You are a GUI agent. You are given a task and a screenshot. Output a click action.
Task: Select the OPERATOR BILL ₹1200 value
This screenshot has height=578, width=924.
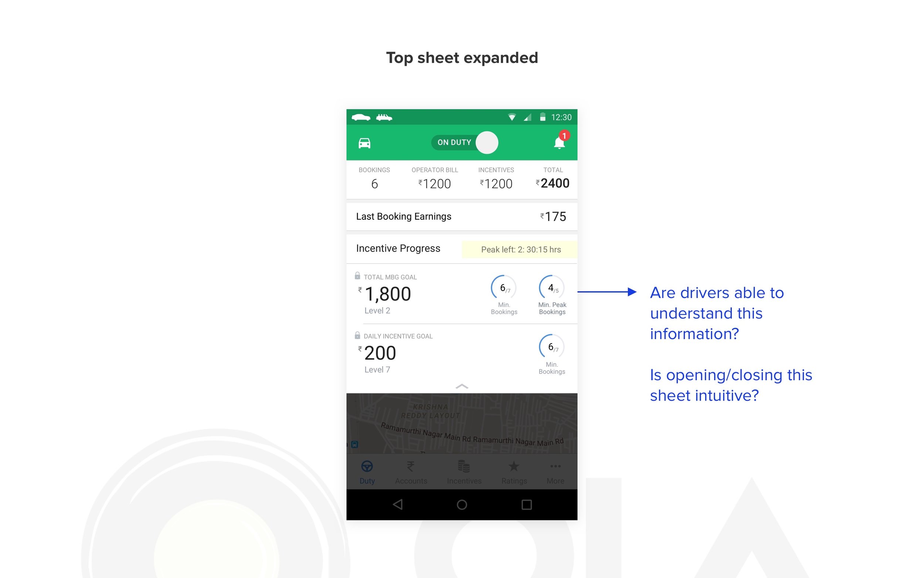435,184
